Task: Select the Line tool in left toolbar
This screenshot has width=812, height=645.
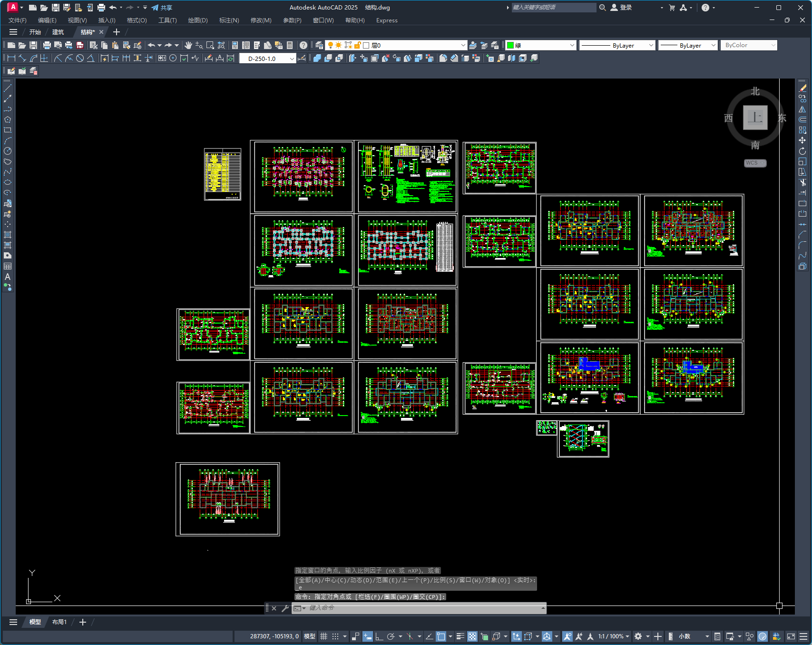Action: [8, 88]
